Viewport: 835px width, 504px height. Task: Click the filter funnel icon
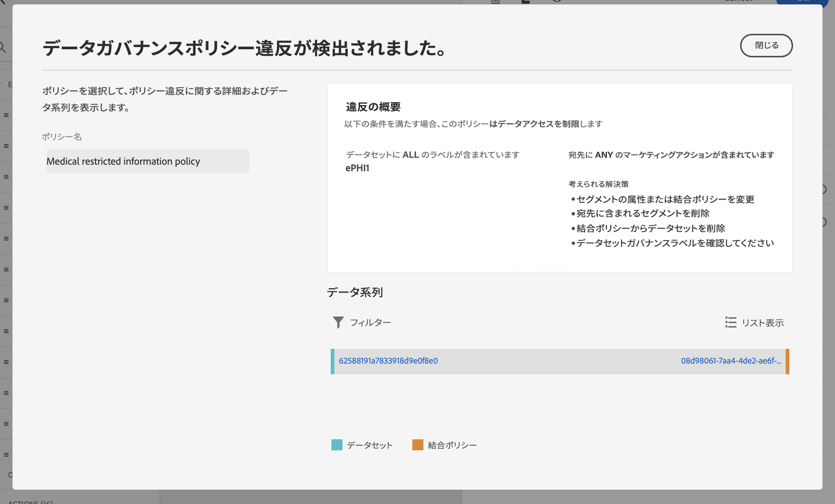click(338, 322)
